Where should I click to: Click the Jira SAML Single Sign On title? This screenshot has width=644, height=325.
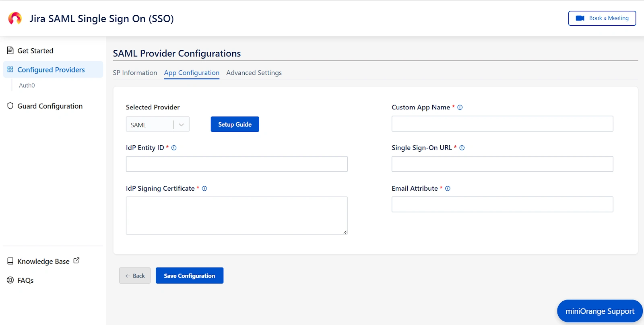point(101,19)
